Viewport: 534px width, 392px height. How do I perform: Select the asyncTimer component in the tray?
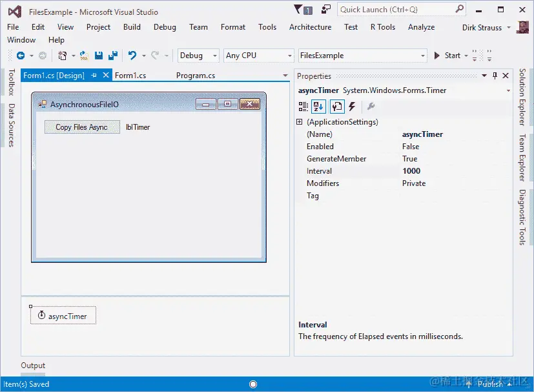coord(63,316)
